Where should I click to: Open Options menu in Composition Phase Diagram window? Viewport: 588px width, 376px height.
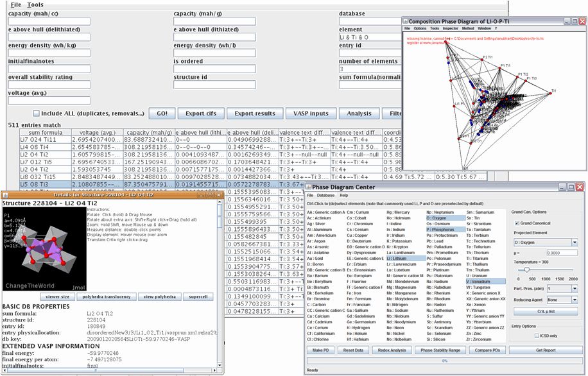(x=420, y=28)
